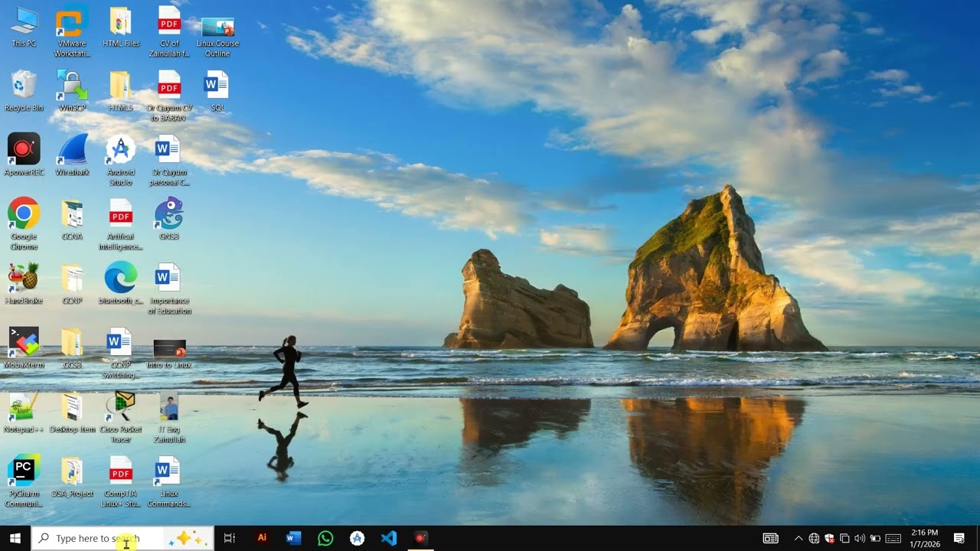The width and height of the screenshot is (980, 551).
Task: Open Visual Studio Code from taskbar
Action: (x=389, y=538)
